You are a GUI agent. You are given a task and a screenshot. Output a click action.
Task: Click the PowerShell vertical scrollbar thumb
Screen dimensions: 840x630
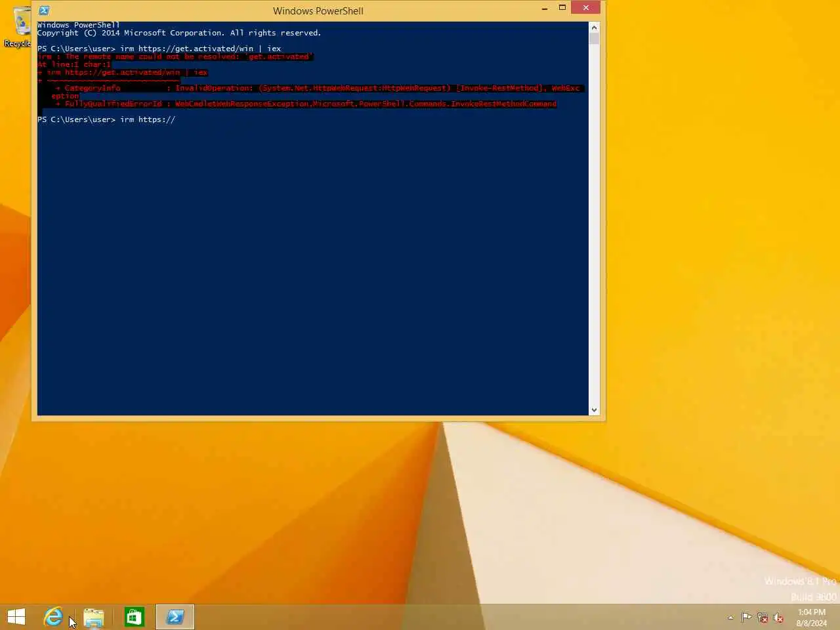[x=594, y=38]
